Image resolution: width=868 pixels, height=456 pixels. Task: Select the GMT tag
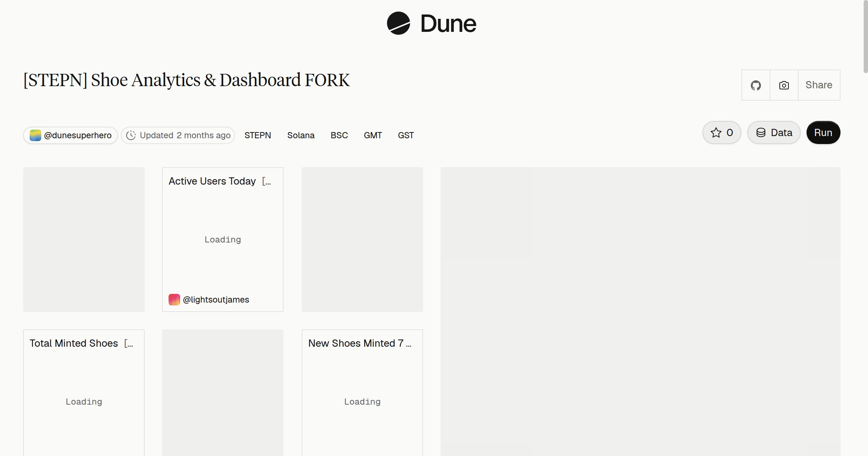pyautogui.click(x=373, y=135)
